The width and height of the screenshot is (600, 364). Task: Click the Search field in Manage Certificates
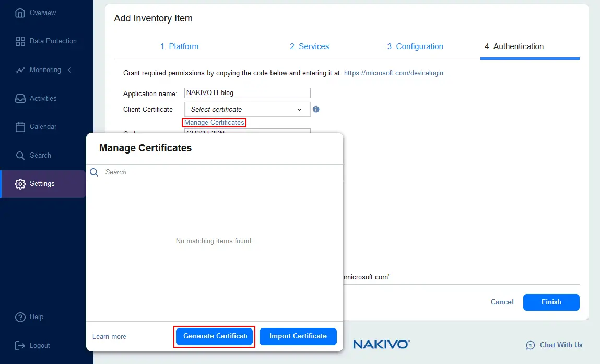pos(215,172)
